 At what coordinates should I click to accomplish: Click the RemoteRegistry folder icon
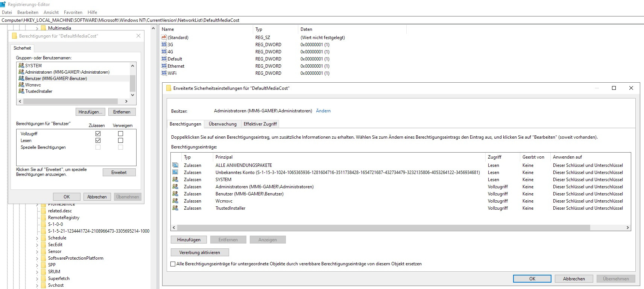point(43,218)
